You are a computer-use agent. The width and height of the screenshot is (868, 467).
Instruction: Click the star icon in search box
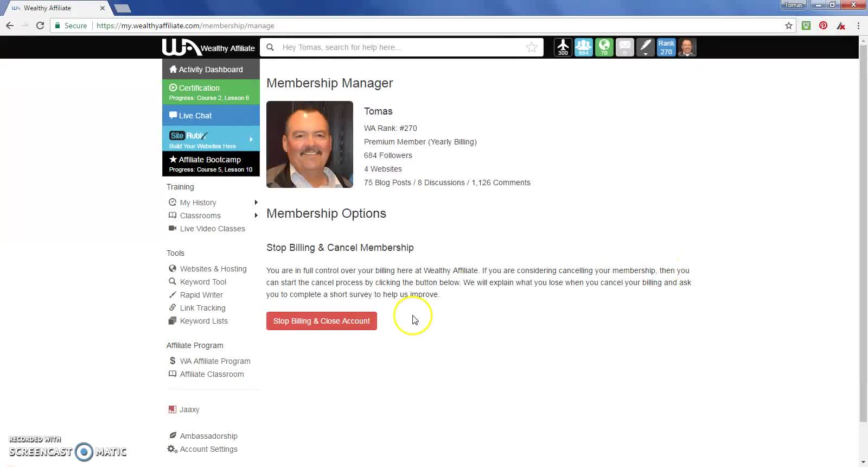click(x=532, y=47)
